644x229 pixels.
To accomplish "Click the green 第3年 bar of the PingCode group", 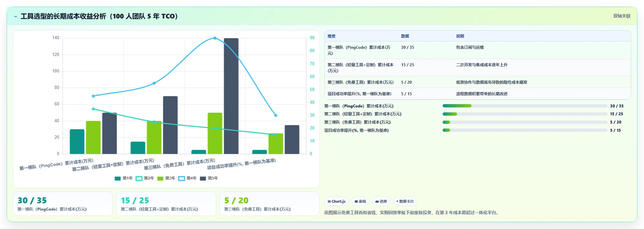I will click(93, 137).
